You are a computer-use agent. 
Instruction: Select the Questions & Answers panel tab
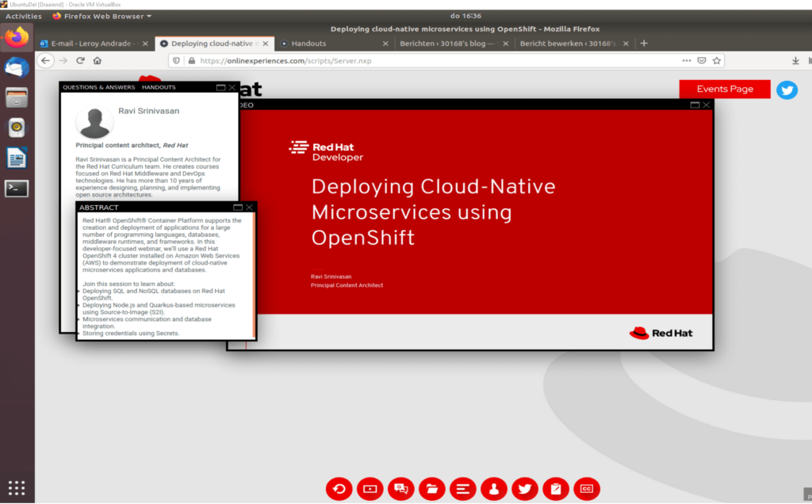click(98, 87)
